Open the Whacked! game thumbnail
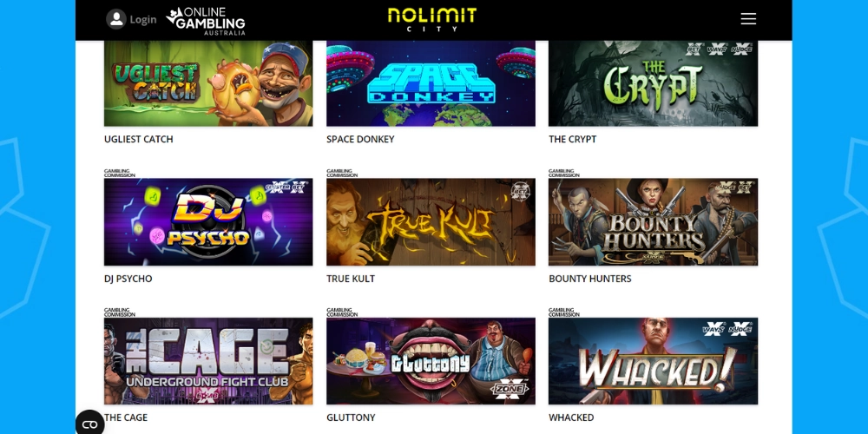Viewport: 868px width, 434px height. click(x=654, y=361)
